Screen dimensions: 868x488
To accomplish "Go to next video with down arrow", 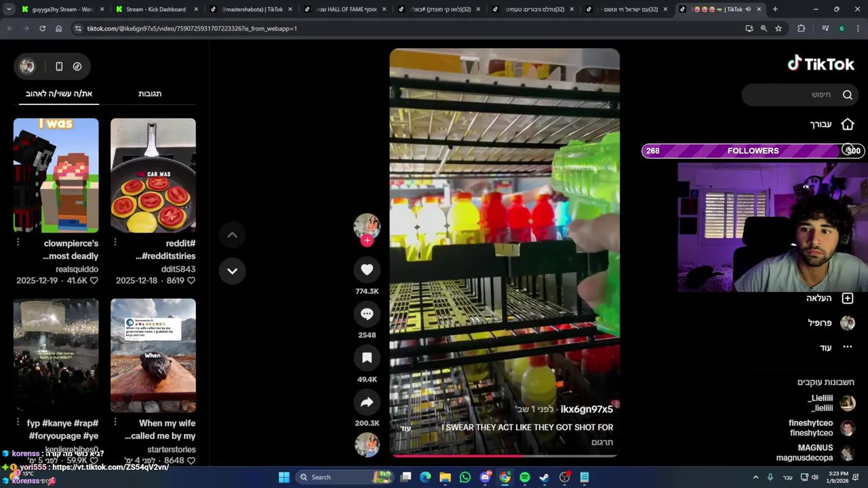I will [x=232, y=271].
